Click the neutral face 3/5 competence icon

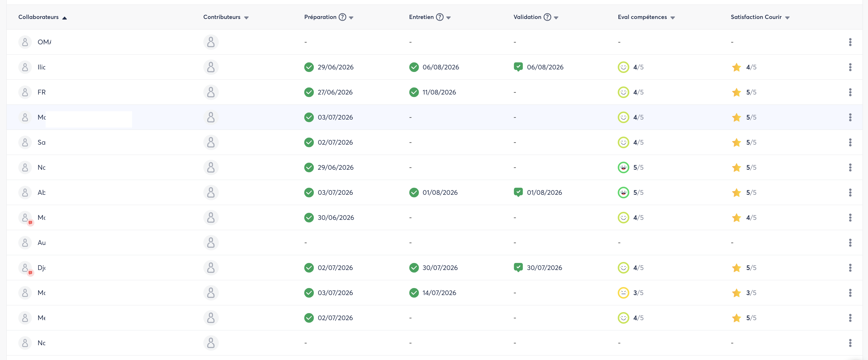click(623, 293)
